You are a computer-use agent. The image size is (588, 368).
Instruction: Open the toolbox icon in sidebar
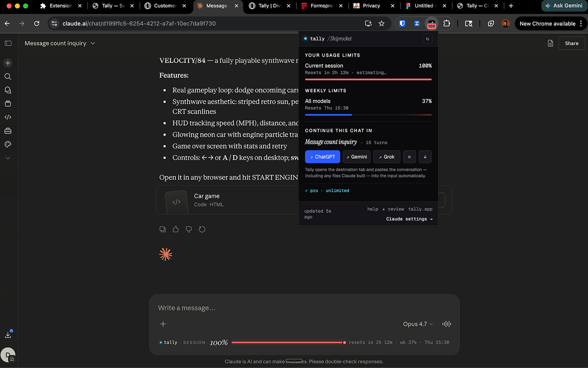coord(8,131)
